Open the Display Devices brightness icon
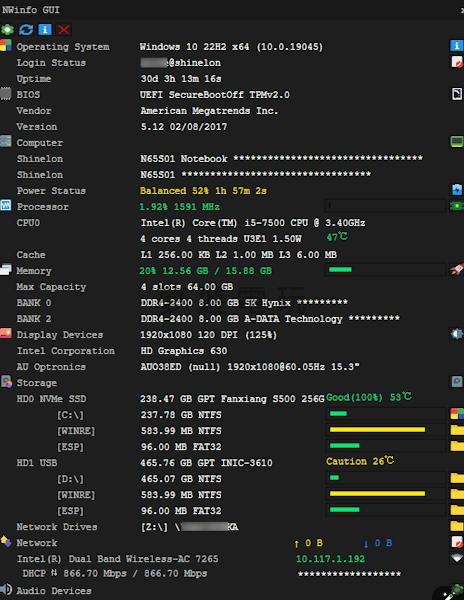 click(x=456, y=334)
